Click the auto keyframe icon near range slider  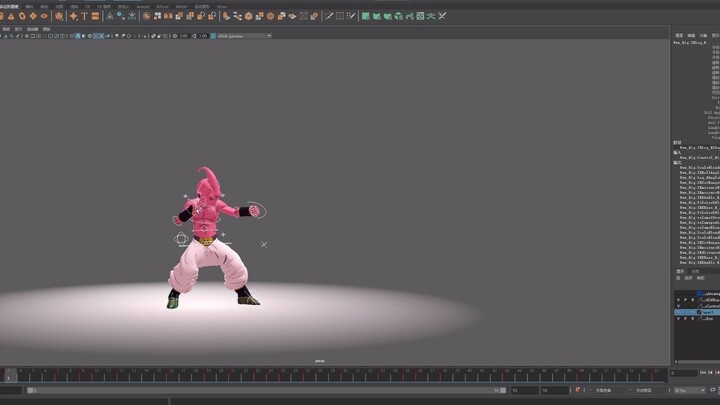pos(578,390)
